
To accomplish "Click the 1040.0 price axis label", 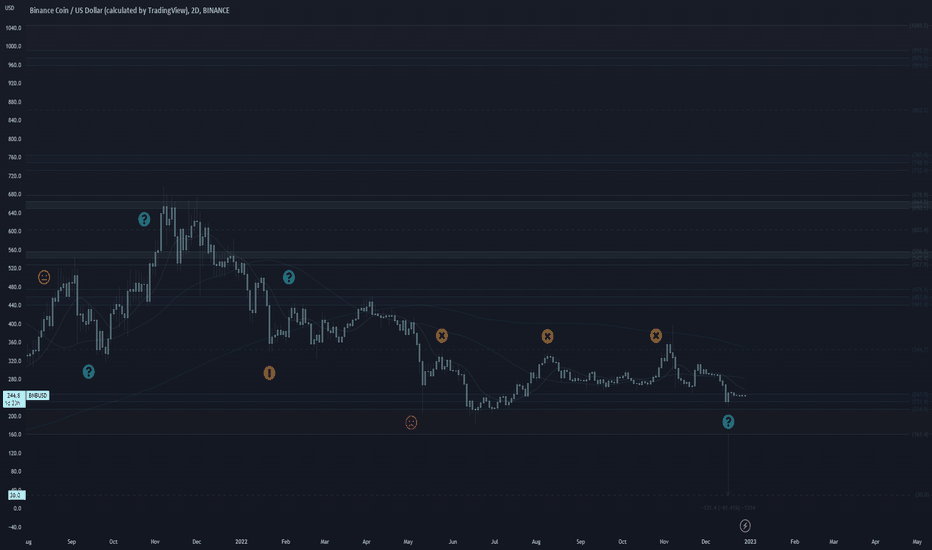I will click(x=14, y=28).
